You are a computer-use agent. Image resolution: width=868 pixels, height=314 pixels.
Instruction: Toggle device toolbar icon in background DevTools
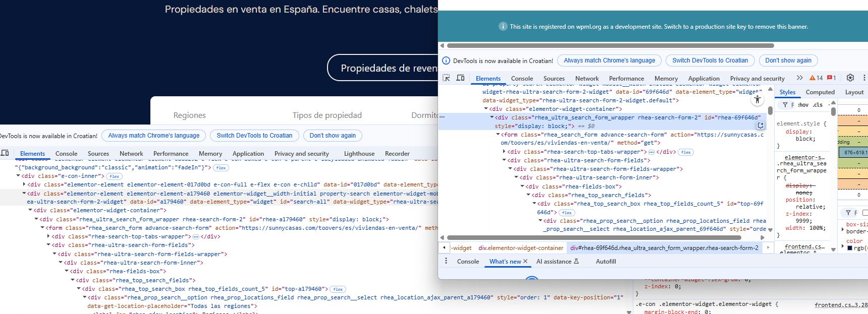coord(5,153)
